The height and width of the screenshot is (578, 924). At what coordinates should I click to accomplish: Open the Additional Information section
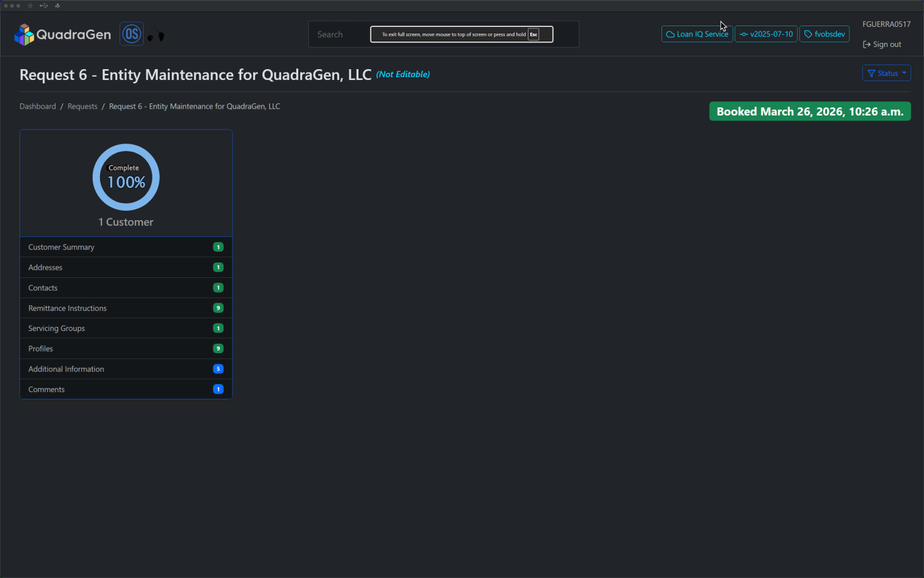point(126,369)
